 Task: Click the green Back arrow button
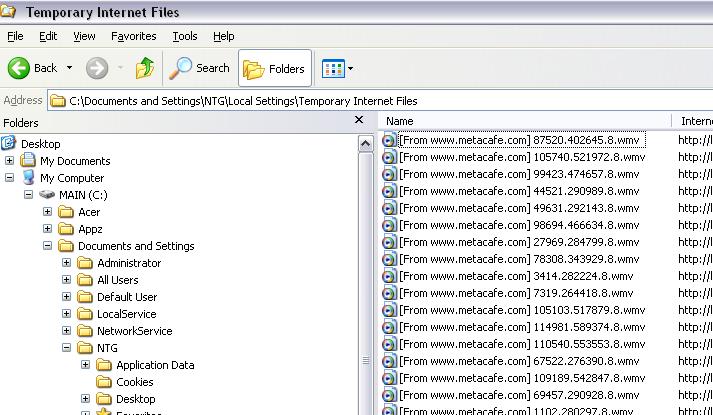tap(19, 68)
